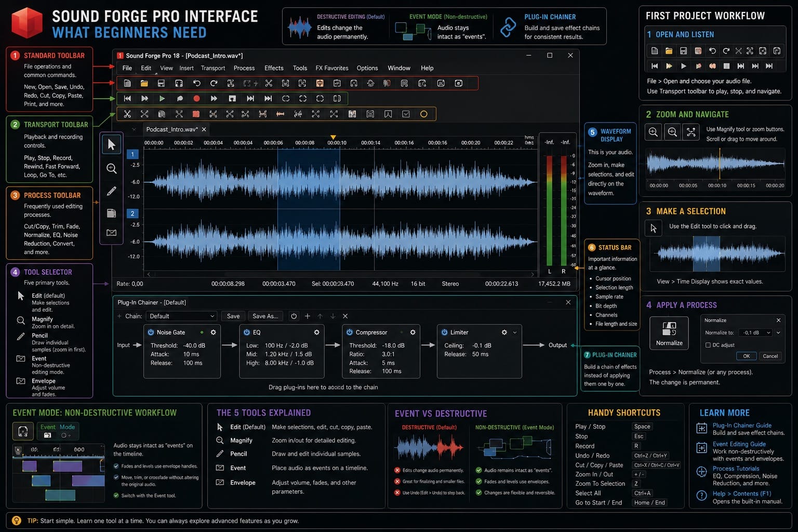Click OK in Normalize dialog
Viewport: 798px width, 532px height.
click(746, 356)
